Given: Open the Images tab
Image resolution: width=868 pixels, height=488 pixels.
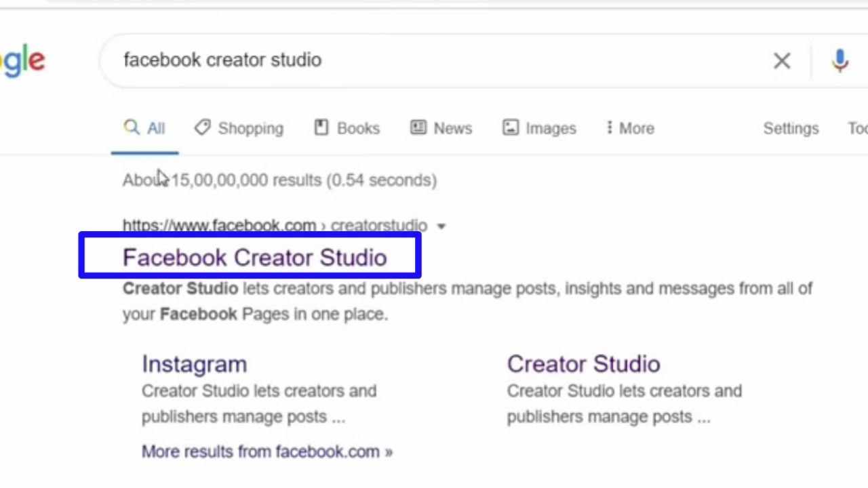Looking at the screenshot, I should point(539,128).
